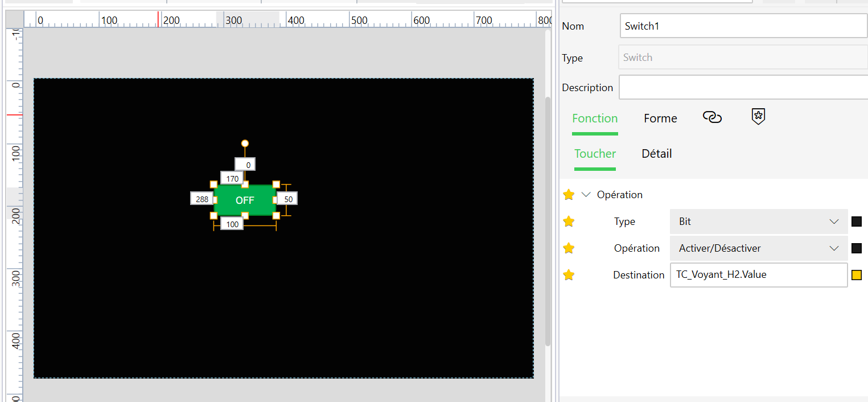The image size is (868, 402).
Task: Click the Nom field containing Switch1
Action: click(743, 26)
